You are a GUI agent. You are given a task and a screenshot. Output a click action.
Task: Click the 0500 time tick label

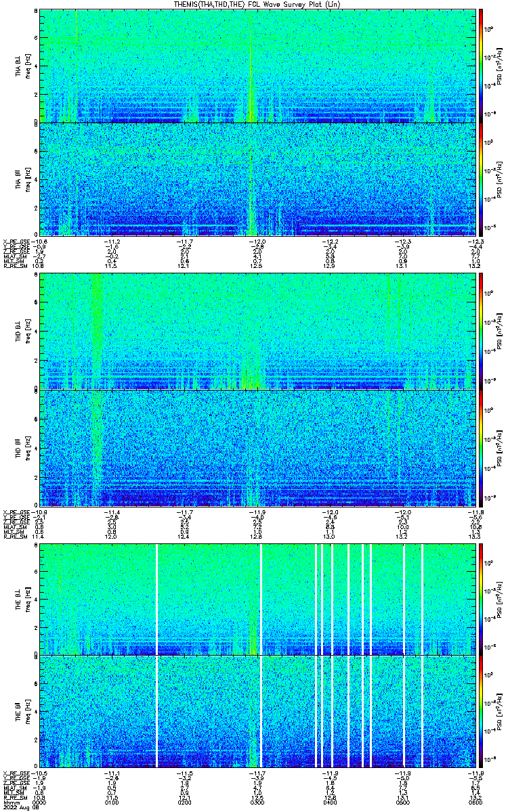click(x=402, y=802)
